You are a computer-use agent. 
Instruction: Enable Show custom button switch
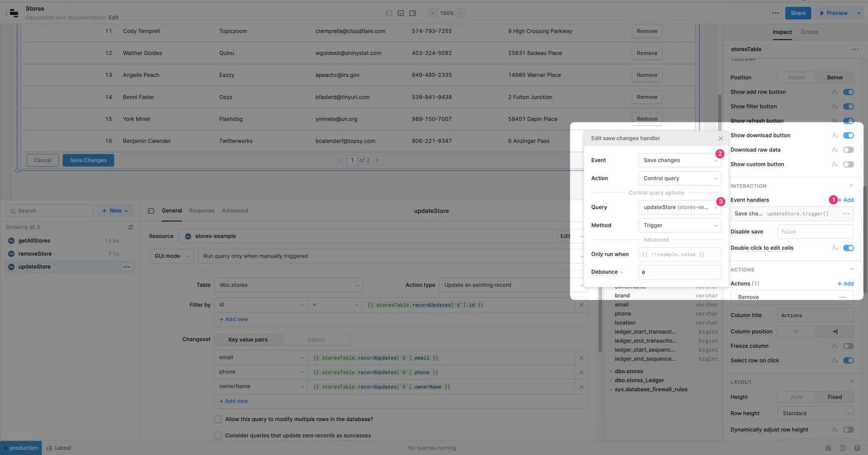[x=848, y=164]
